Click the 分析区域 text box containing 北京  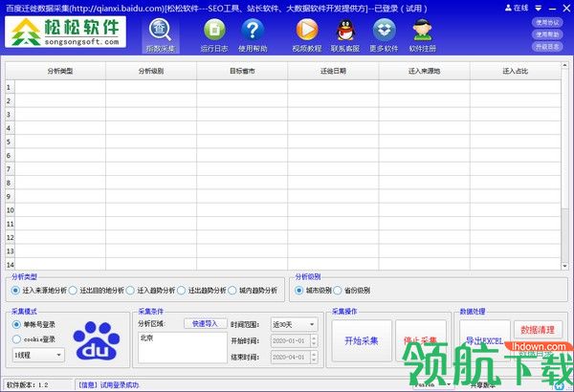click(x=183, y=348)
